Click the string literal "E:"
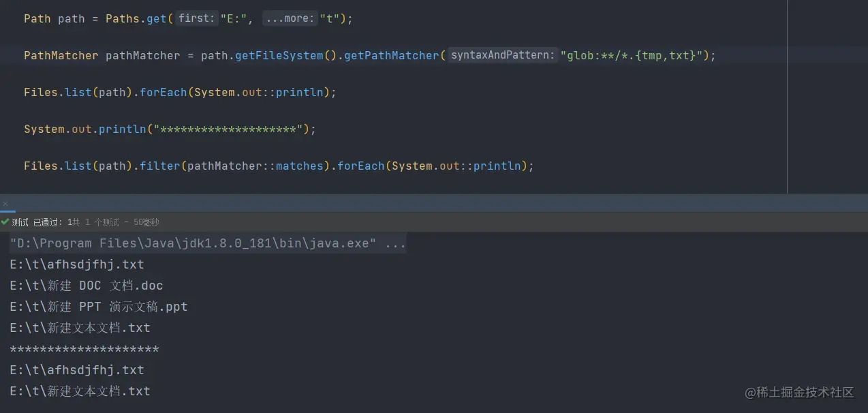The image size is (868, 413). [234, 18]
